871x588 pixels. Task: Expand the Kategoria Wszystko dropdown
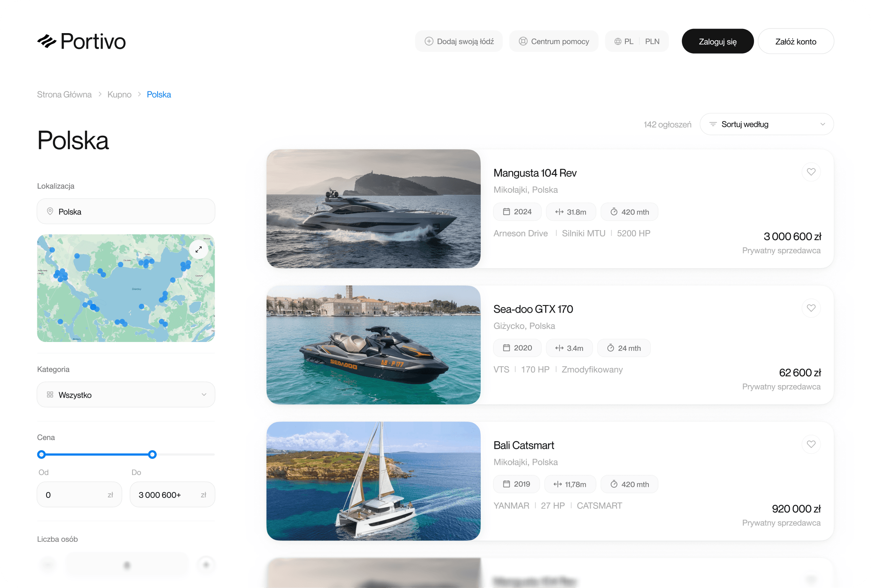[x=126, y=394]
